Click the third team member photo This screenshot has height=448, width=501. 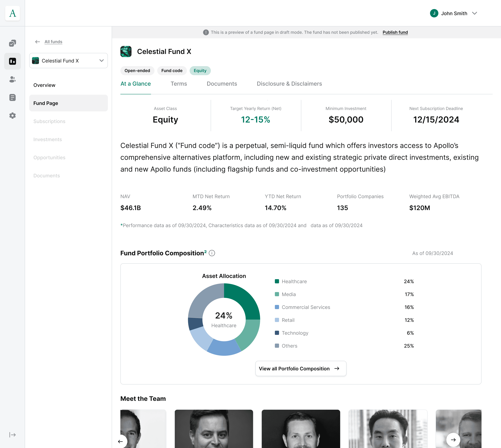pos(301,429)
